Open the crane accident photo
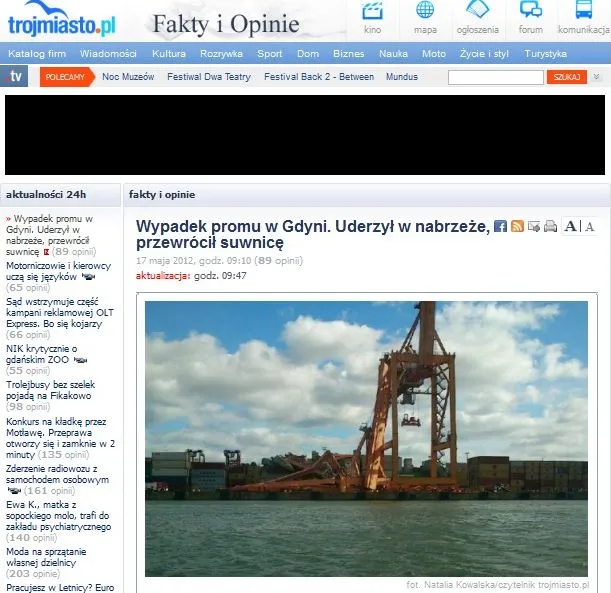 366,438
